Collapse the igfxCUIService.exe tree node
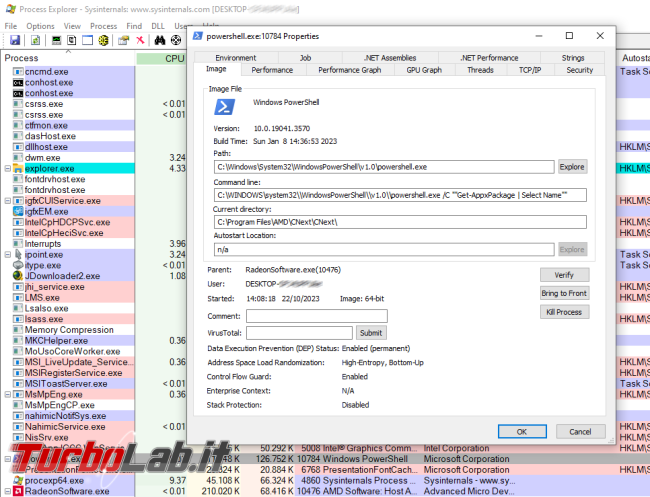 click(x=7, y=201)
